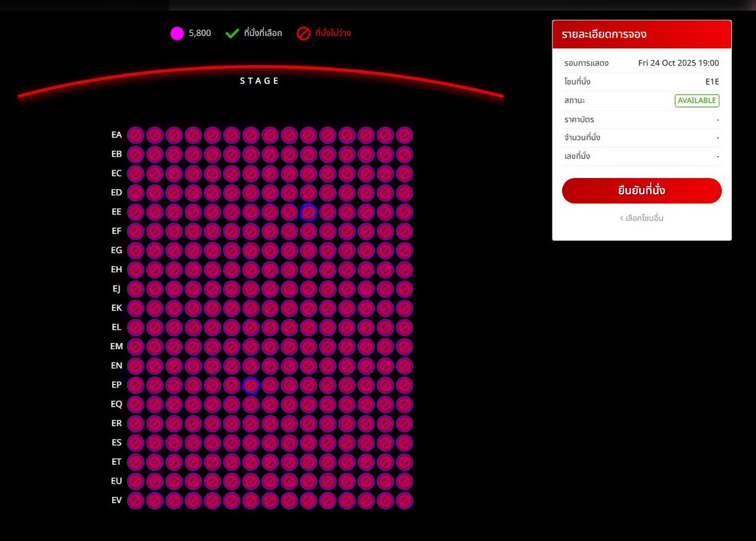Pick the leftmost seat in row EH
This screenshot has height=541, width=756.
click(135, 270)
